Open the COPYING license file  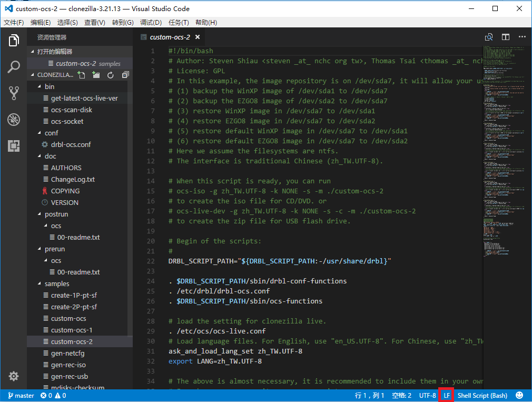[x=65, y=191]
